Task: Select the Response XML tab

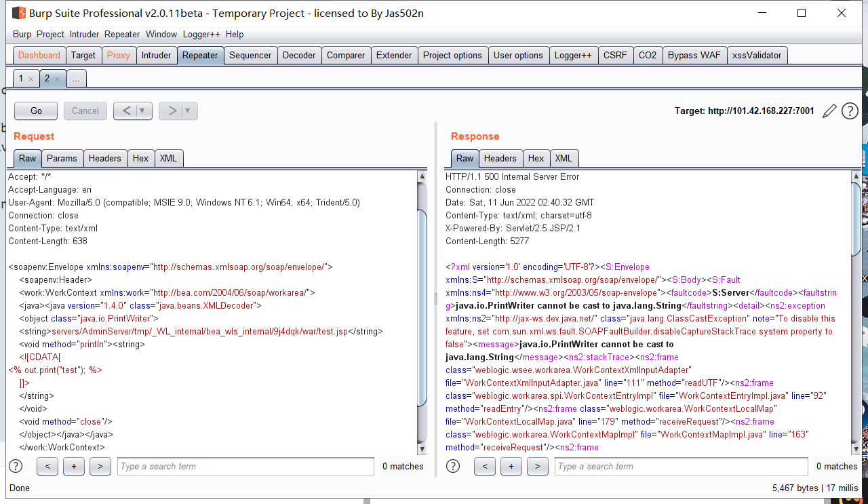Action: click(x=564, y=158)
